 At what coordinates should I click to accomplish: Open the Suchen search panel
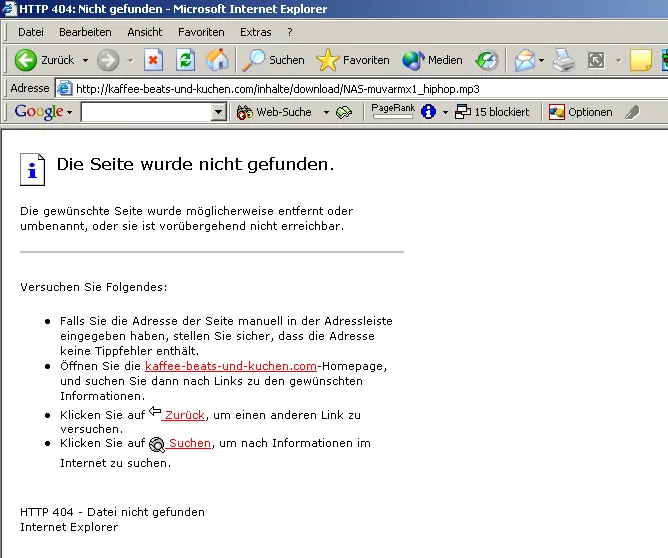point(273,60)
